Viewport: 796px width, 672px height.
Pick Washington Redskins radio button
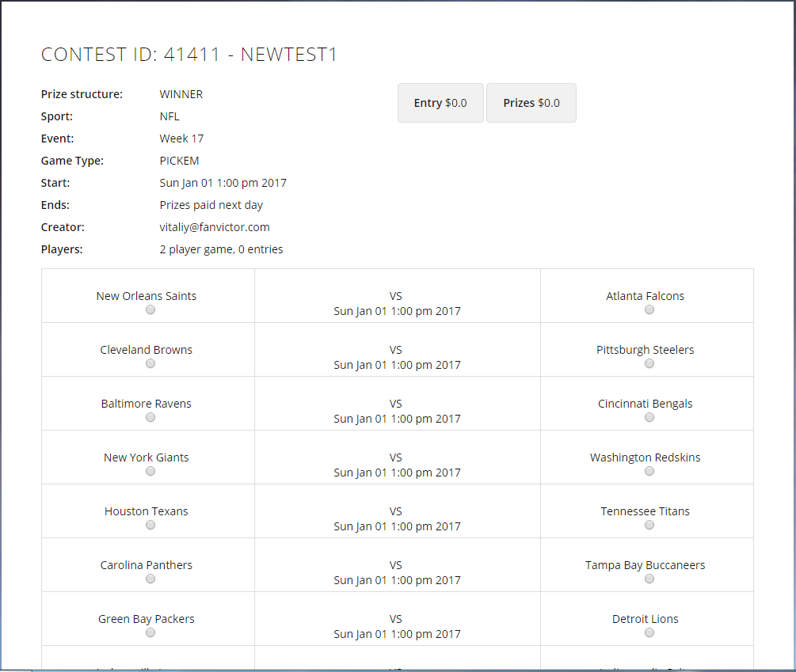[x=649, y=471]
